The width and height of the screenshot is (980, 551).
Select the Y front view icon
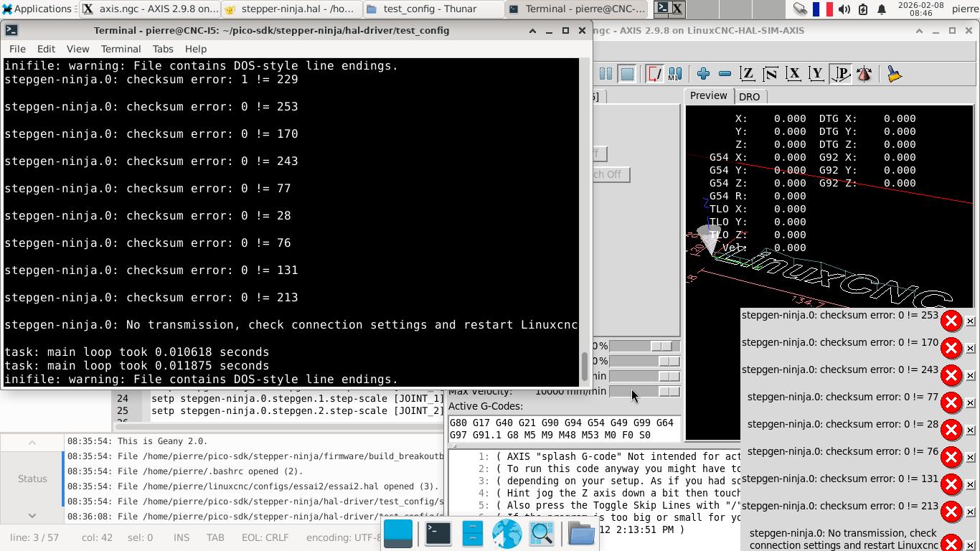point(816,74)
